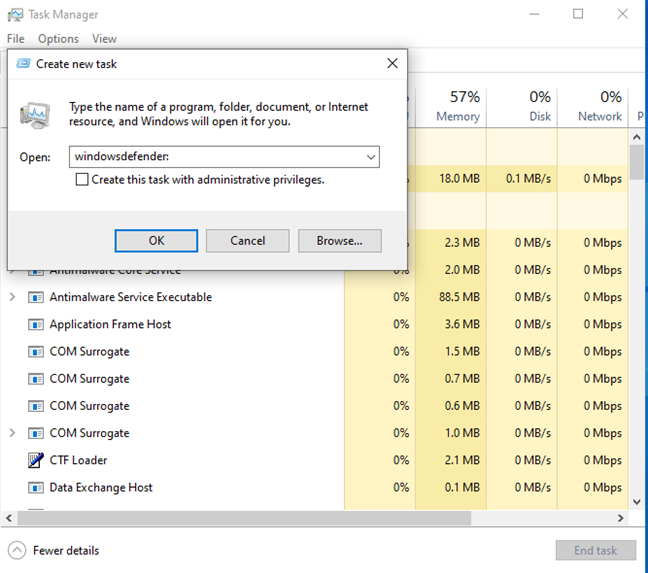Open the dropdown arrow of the Open field
Image resolution: width=648 pixels, height=573 pixels.
click(x=371, y=157)
